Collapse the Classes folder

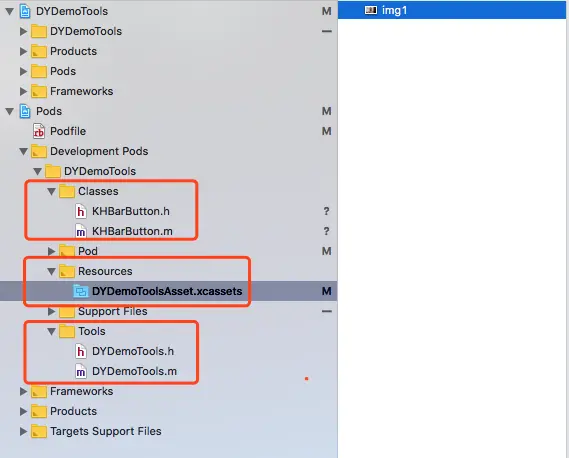(x=52, y=191)
